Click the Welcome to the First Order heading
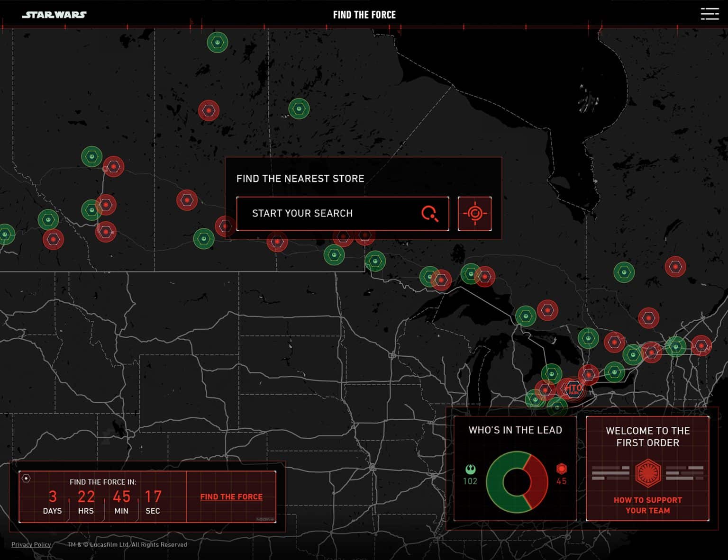Viewport: 728px width, 560px height. tap(647, 436)
